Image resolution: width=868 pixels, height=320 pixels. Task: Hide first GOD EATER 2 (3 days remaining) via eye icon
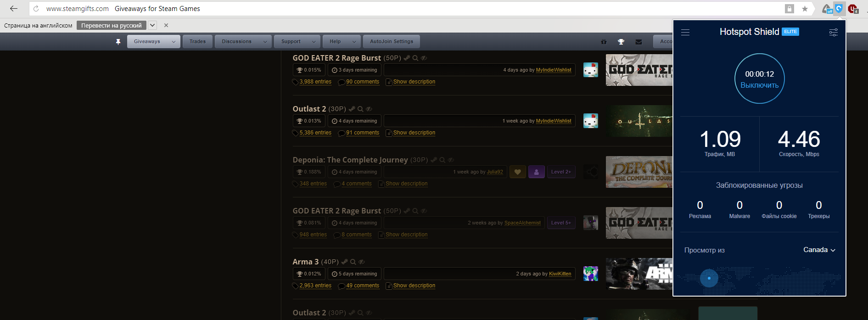[424, 58]
